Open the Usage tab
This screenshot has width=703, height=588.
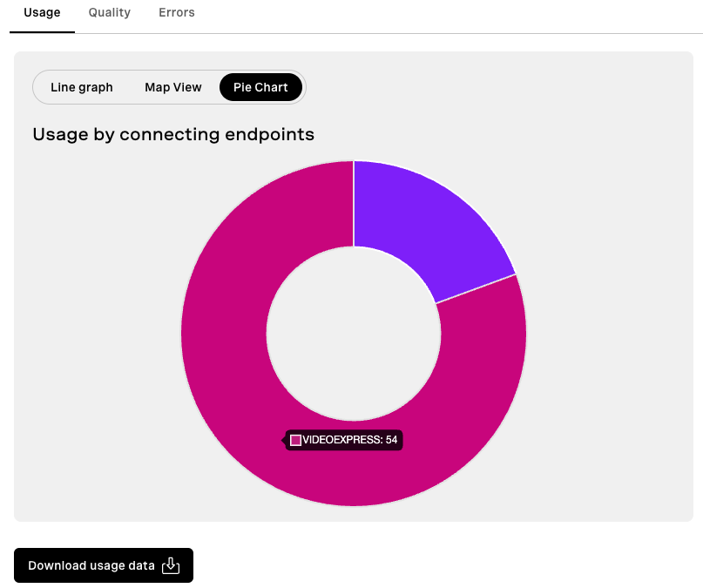42,12
